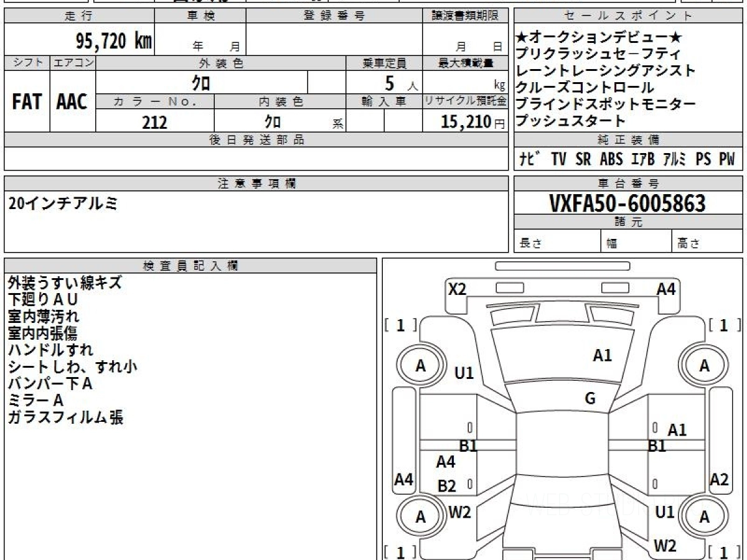Viewport: 747px width, 560px height.
Task: Click the ブラインドスポットモニター line
Action: [606, 105]
